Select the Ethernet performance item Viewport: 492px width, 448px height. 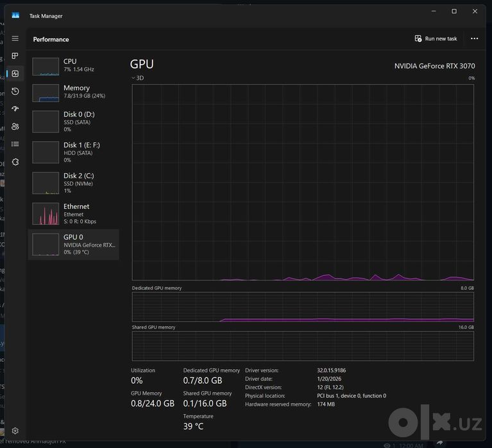click(x=73, y=213)
